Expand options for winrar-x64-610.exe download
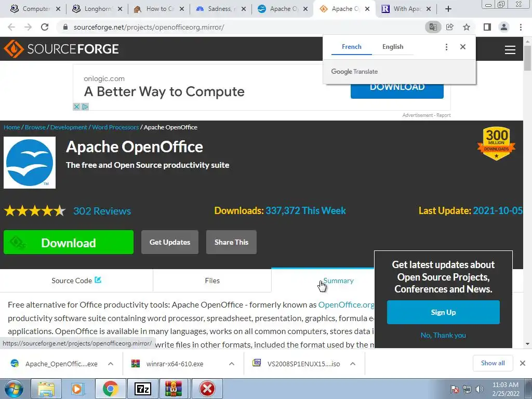The width and height of the screenshot is (532, 399). click(232, 364)
